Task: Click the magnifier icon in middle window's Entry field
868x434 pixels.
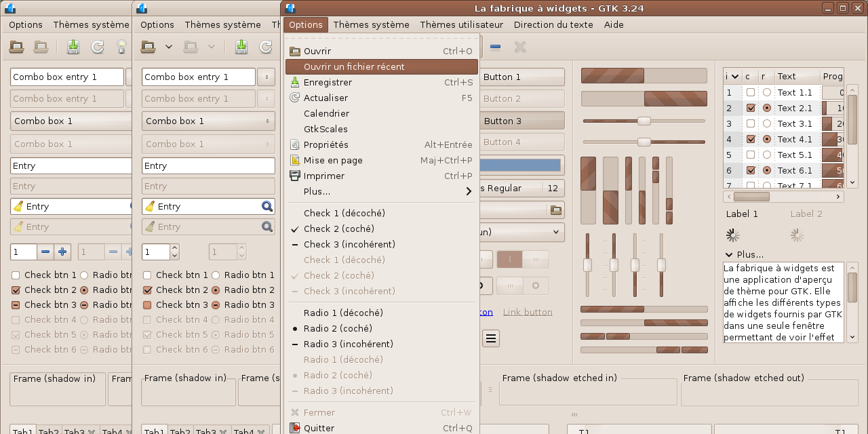Action: click(267, 207)
